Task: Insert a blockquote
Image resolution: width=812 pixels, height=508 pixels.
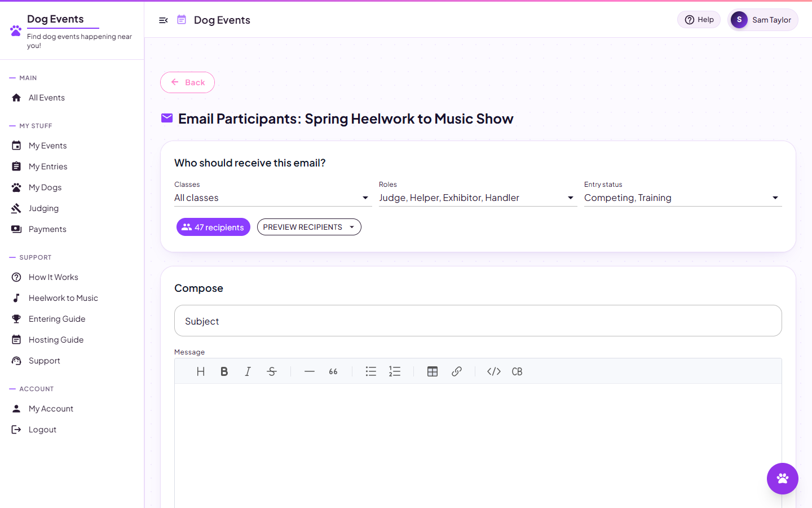Action: (x=333, y=371)
